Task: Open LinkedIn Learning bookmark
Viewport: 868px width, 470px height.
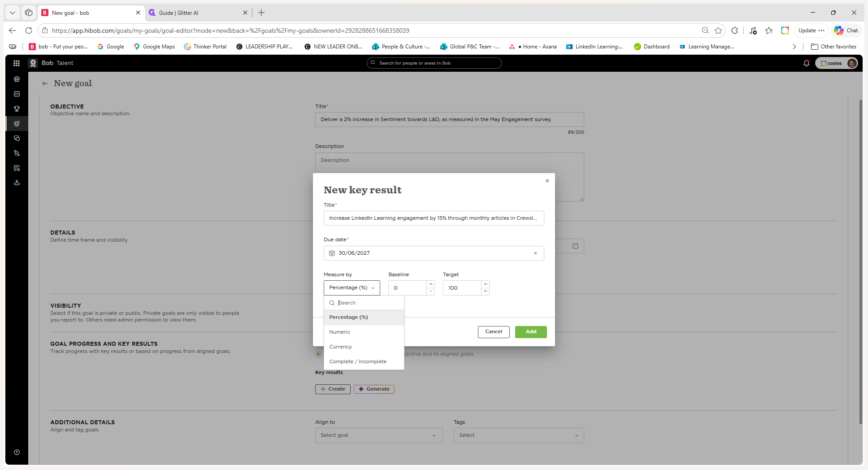Action: coord(595,47)
